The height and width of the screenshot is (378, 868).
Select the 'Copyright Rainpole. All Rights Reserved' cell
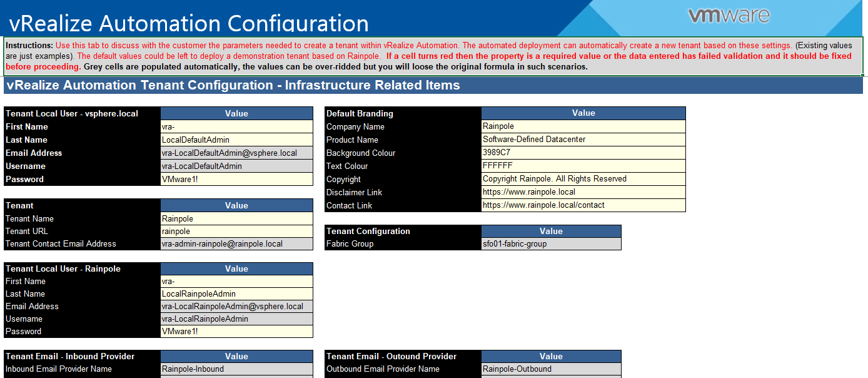(x=583, y=179)
